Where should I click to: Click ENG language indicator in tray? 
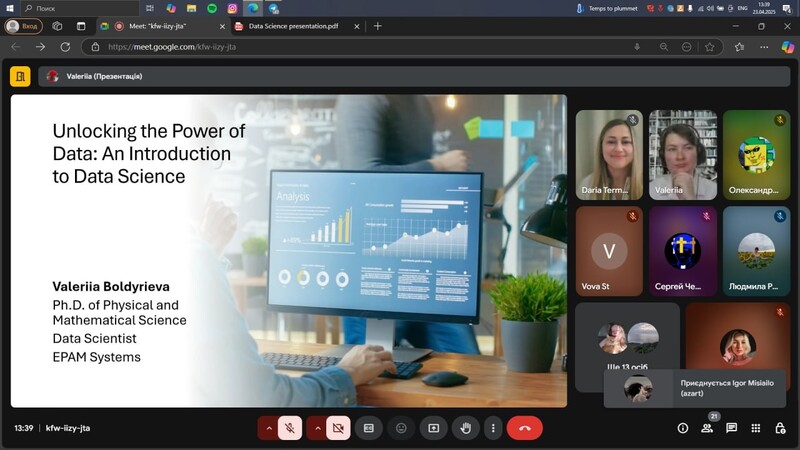click(x=743, y=8)
